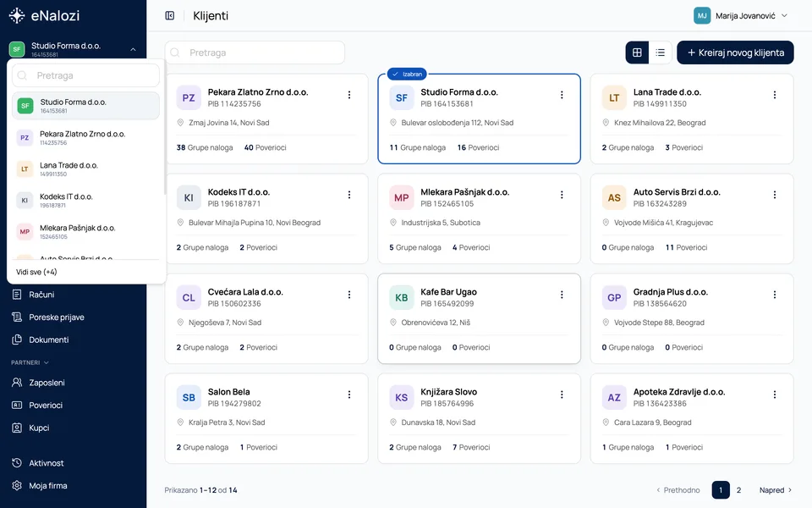Collapse the sidebar panel icon

[170, 15]
